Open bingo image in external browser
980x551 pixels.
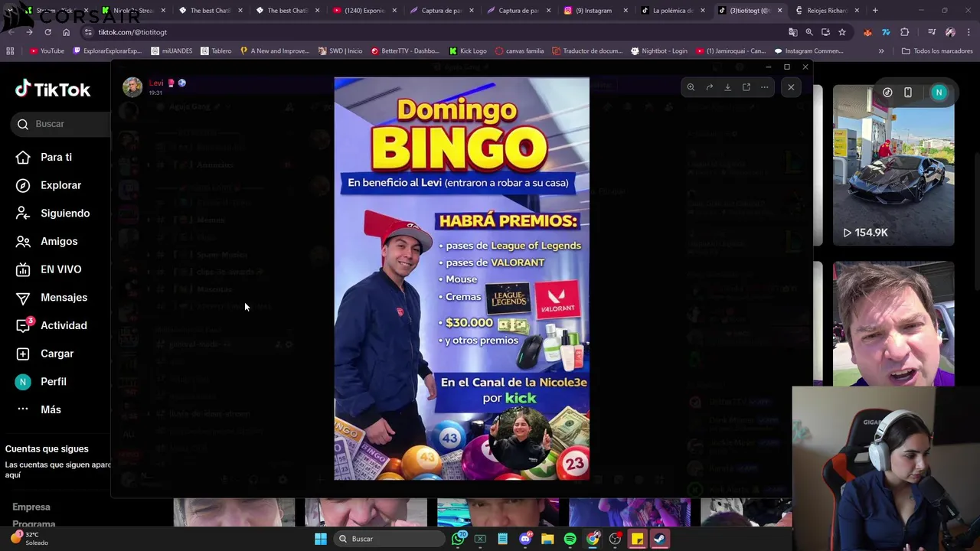tap(746, 87)
